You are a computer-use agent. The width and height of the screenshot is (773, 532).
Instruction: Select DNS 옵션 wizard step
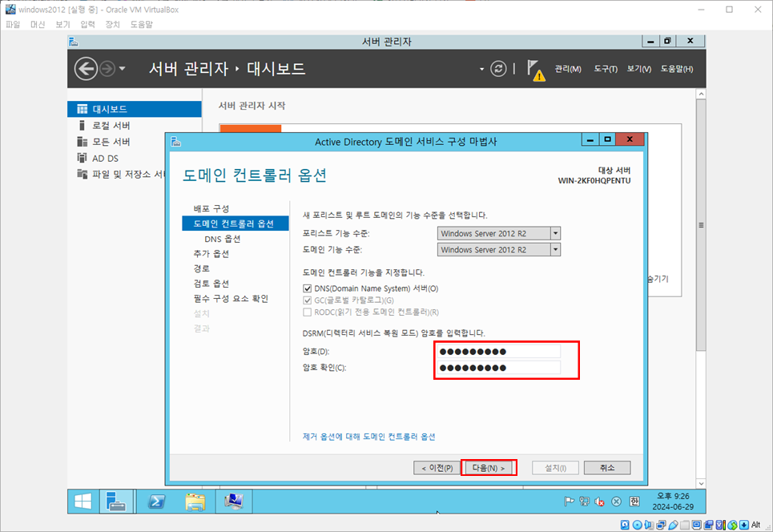coord(223,239)
